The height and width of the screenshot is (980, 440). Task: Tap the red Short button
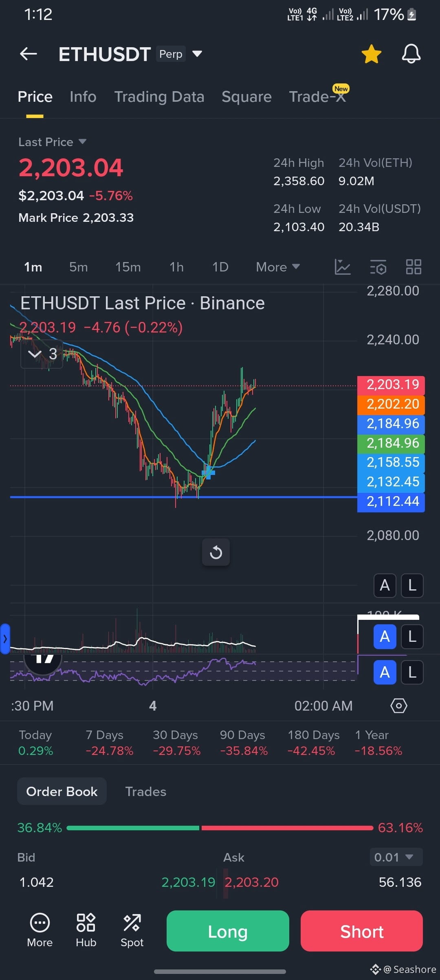(362, 931)
